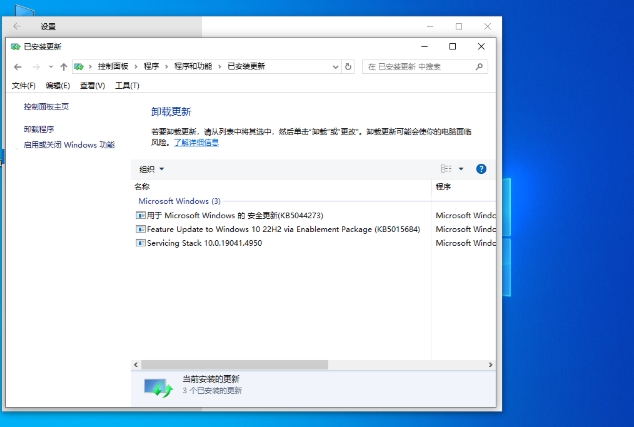Click the icon beside Servicing Stack 10.0.19041.4950
634x427 pixels.
tap(140, 243)
